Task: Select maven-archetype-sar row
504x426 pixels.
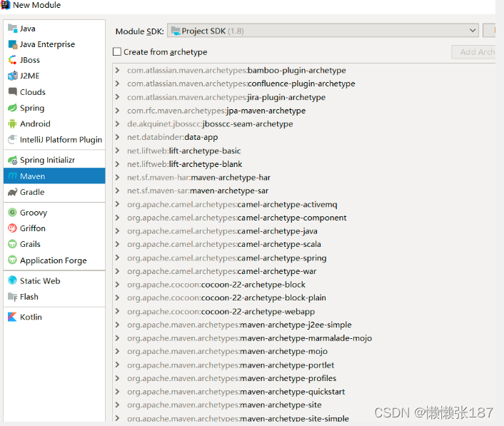Action: [x=303, y=191]
